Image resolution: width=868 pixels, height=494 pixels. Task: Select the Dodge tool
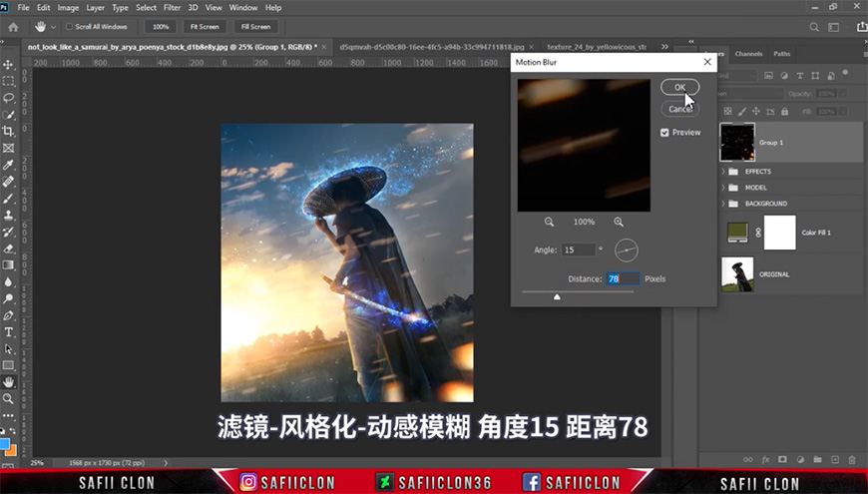coord(8,298)
